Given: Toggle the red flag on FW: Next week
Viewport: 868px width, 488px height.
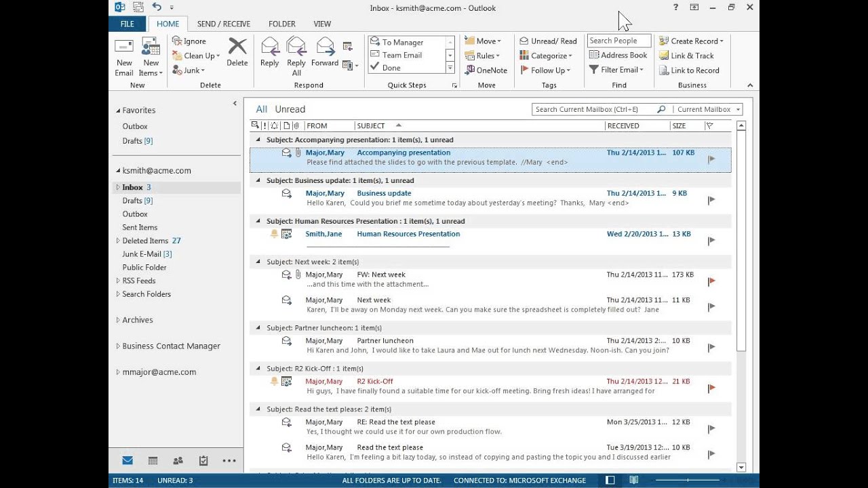Looking at the screenshot, I should pos(711,281).
